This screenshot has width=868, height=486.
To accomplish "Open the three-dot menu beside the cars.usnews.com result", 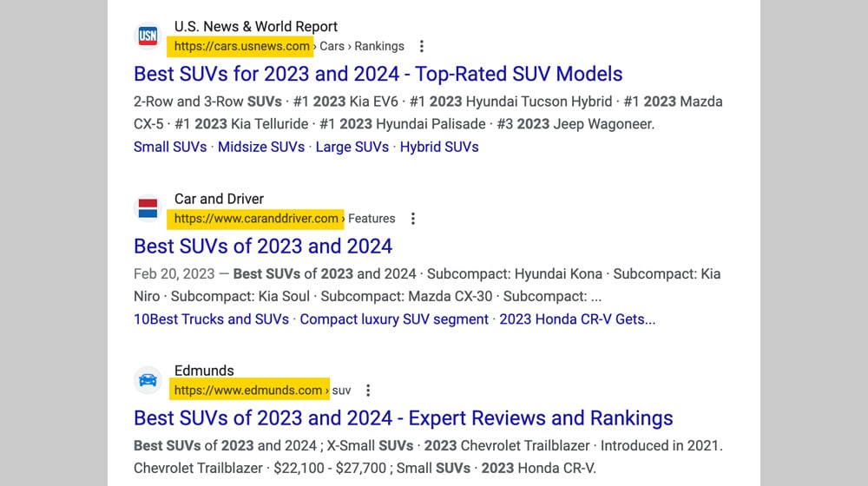I will click(x=422, y=46).
